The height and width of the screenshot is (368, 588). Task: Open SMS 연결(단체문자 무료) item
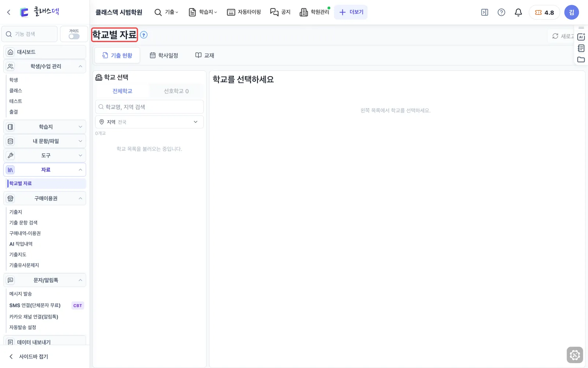(35, 305)
